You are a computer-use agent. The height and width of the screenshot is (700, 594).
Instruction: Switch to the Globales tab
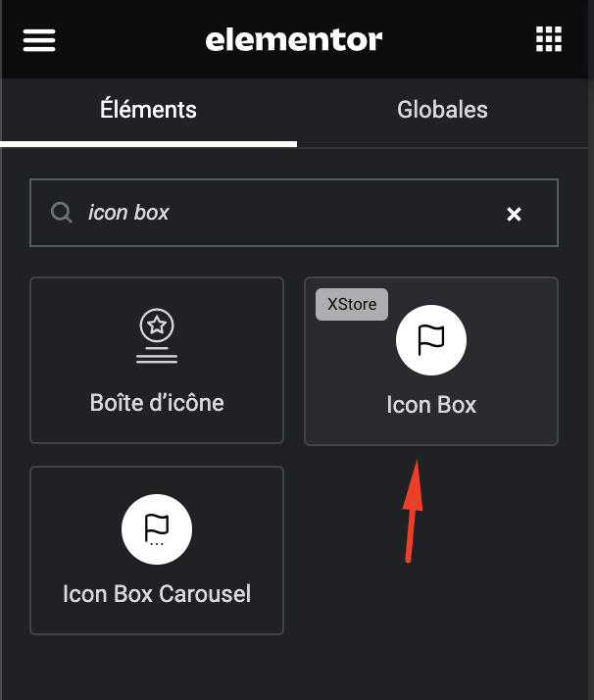tap(442, 110)
